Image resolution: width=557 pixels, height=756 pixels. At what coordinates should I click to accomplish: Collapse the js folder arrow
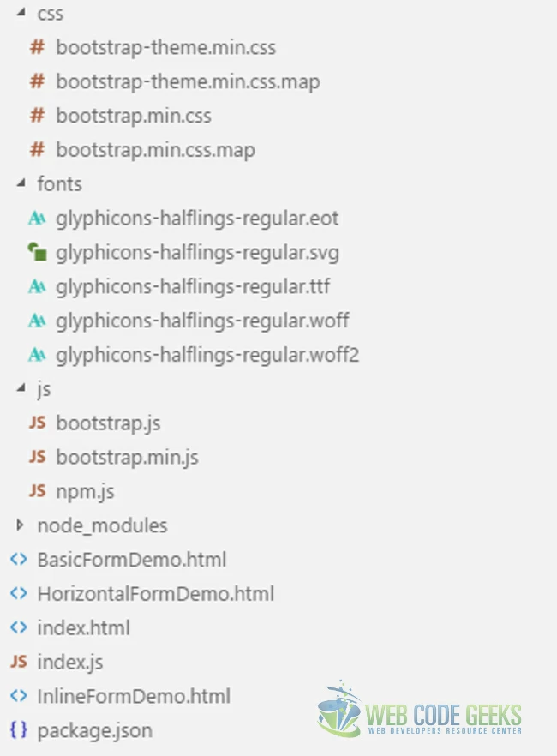(21, 388)
